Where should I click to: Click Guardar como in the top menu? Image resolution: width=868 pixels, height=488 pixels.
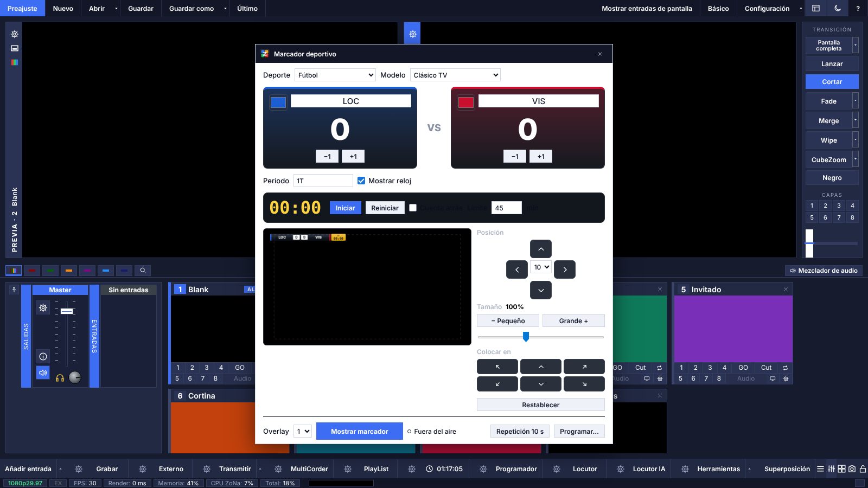tap(192, 8)
